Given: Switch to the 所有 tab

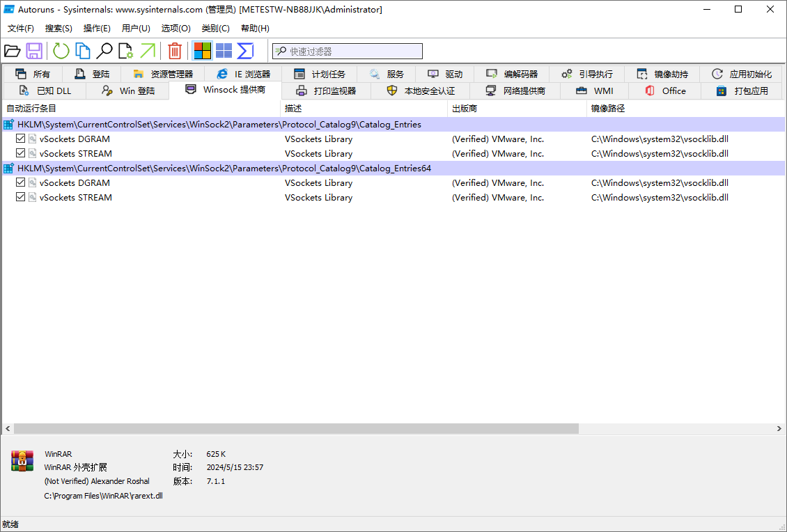Looking at the screenshot, I should (33, 75).
